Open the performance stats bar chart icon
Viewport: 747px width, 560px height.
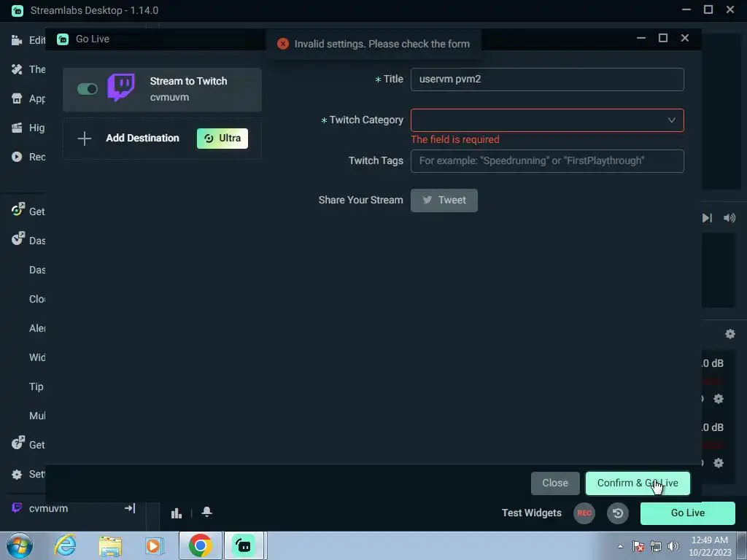[177, 513]
